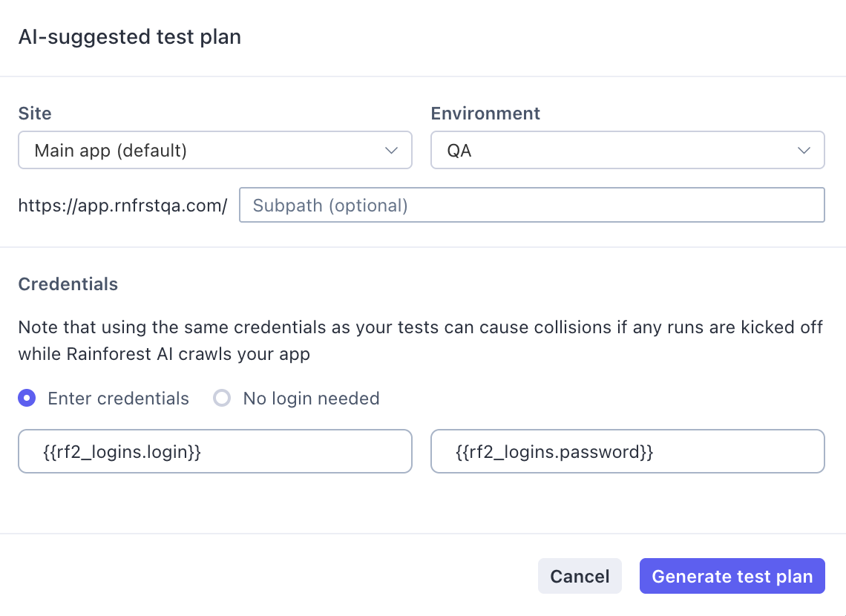
Task: Click the Credentials section heading
Action: tap(68, 284)
